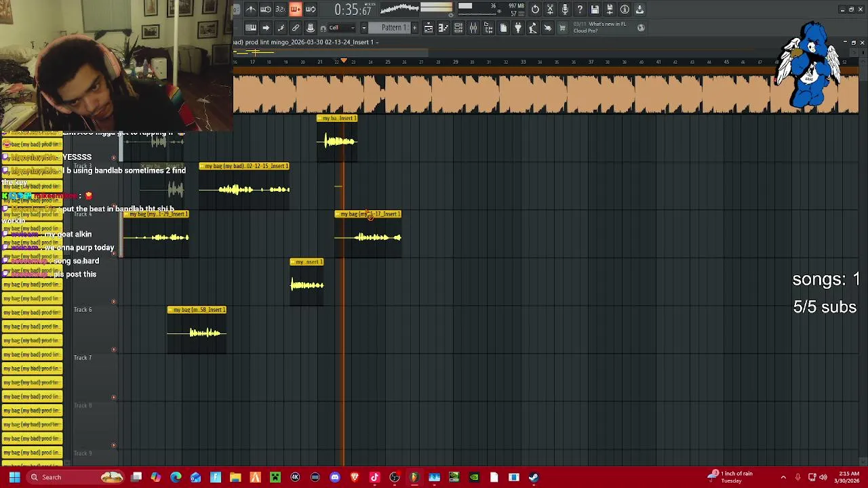Save the project with the floppy disk icon
Screen dimensions: 868x488
[595, 9]
